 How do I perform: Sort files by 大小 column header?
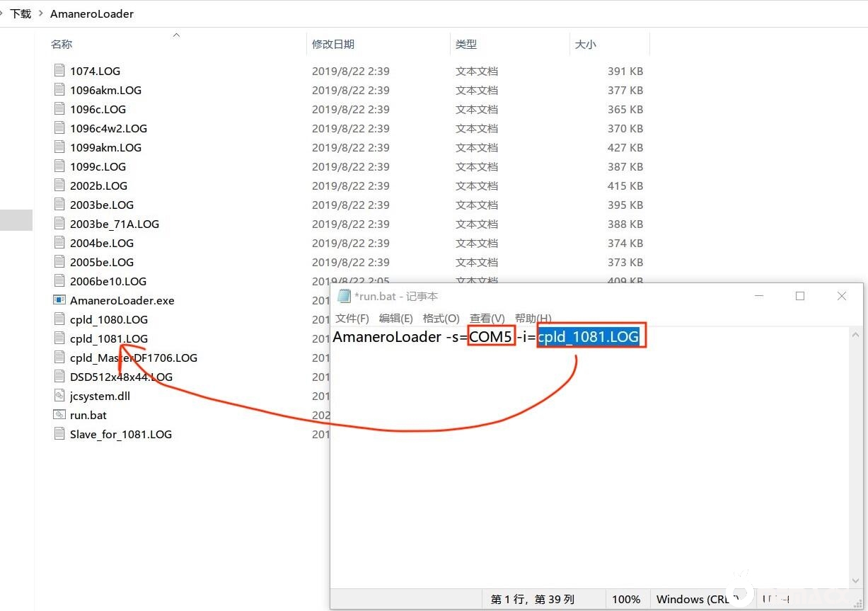coord(585,44)
